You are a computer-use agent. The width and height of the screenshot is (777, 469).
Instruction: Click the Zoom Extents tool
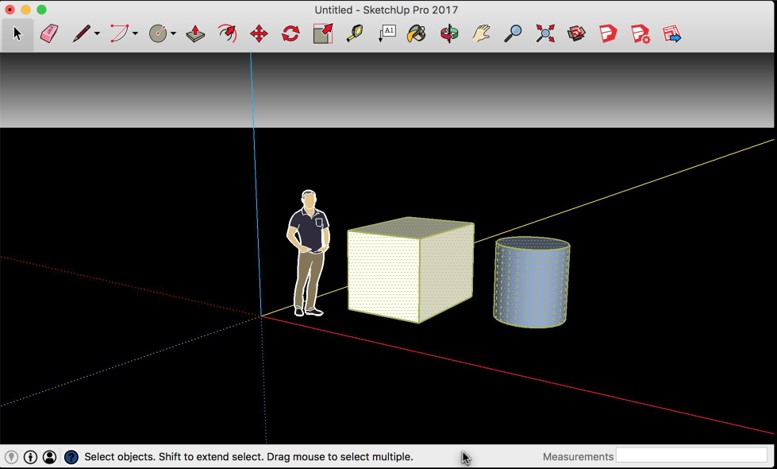[545, 34]
